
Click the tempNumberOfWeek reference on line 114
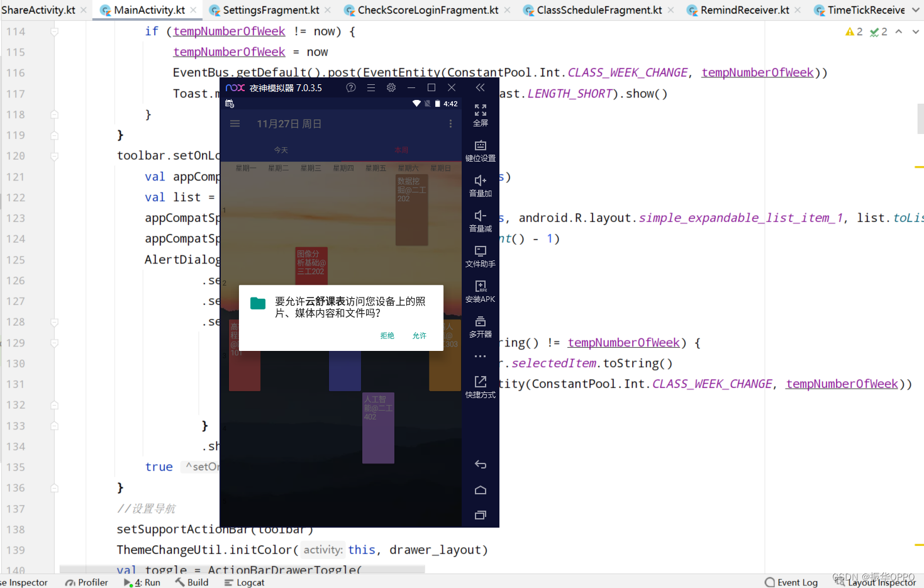229,31
